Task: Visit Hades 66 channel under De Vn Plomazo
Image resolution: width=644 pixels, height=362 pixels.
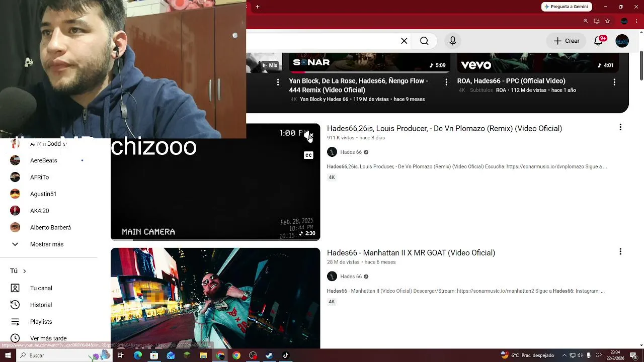Action: [x=351, y=152]
